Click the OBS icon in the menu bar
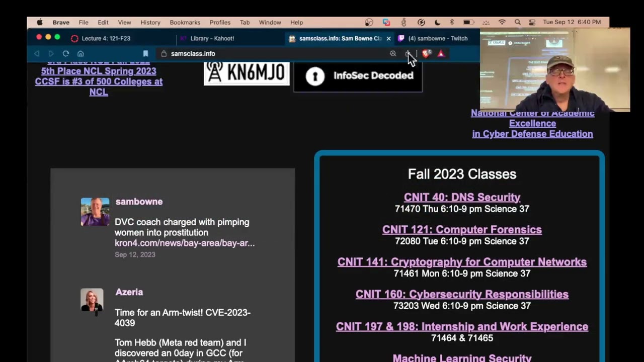Viewport: 644px width, 362px height. tap(369, 22)
